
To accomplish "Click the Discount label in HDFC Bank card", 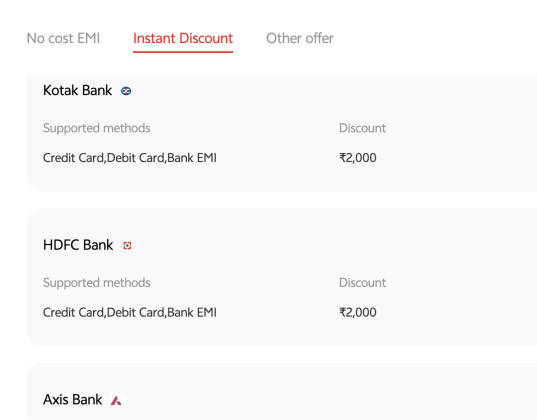I will tap(362, 283).
